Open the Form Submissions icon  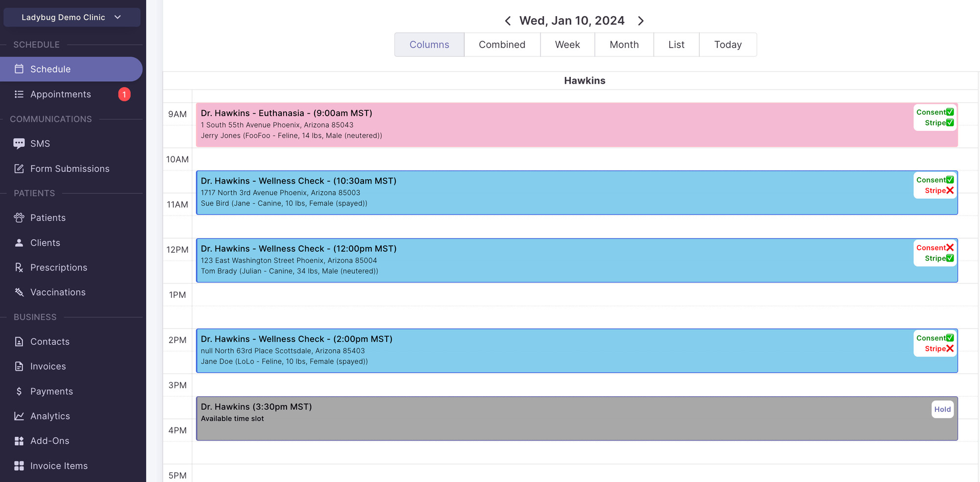point(19,168)
